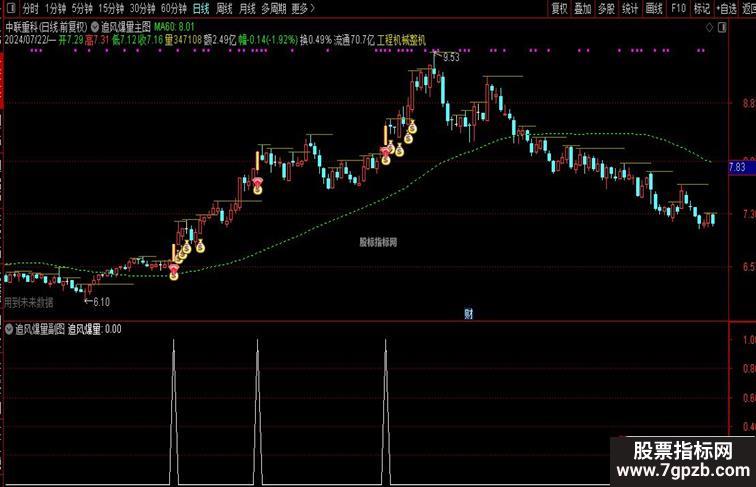
Task: Select the 1分钟 period tab
Action: click(x=55, y=8)
